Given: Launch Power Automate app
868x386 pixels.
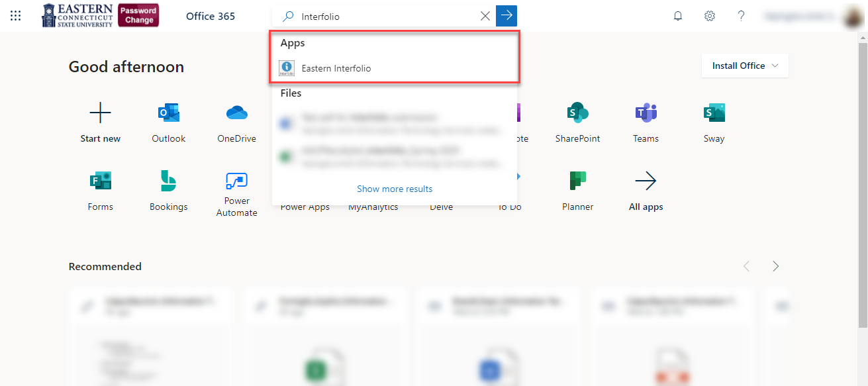Looking at the screenshot, I should [236, 193].
